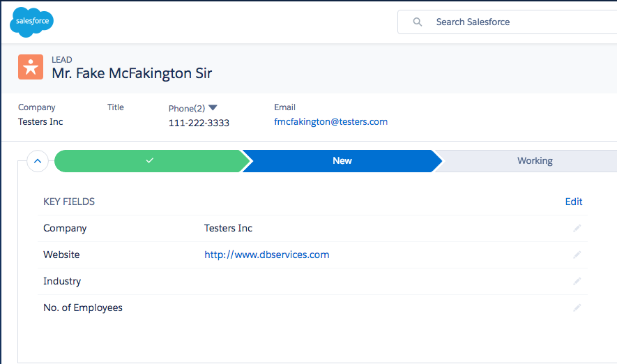Click the lead name Mr. Fake McFakington Sir
Image resolution: width=617 pixels, height=364 pixels.
[132, 73]
